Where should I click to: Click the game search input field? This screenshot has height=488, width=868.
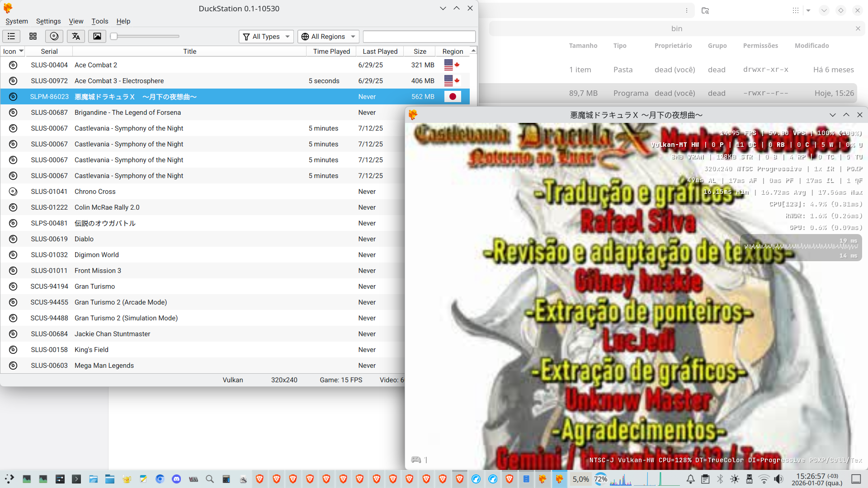coord(419,37)
